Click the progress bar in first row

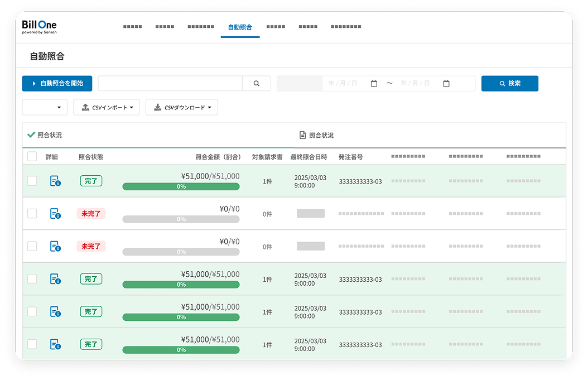click(x=181, y=186)
